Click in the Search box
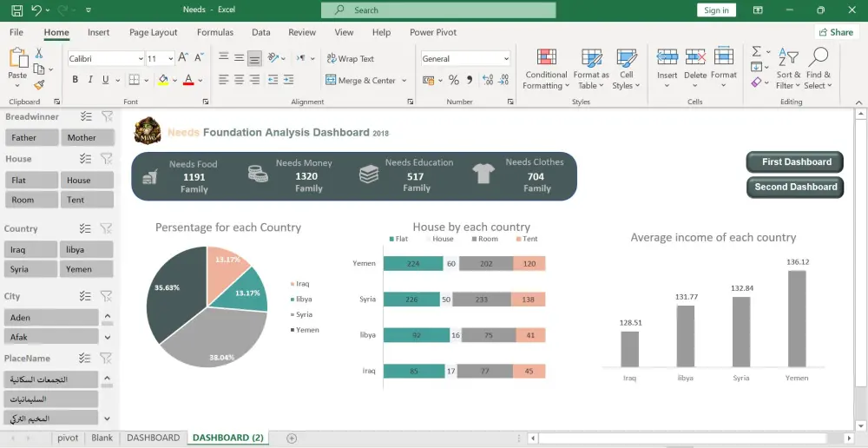 pyautogui.click(x=438, y=10)
